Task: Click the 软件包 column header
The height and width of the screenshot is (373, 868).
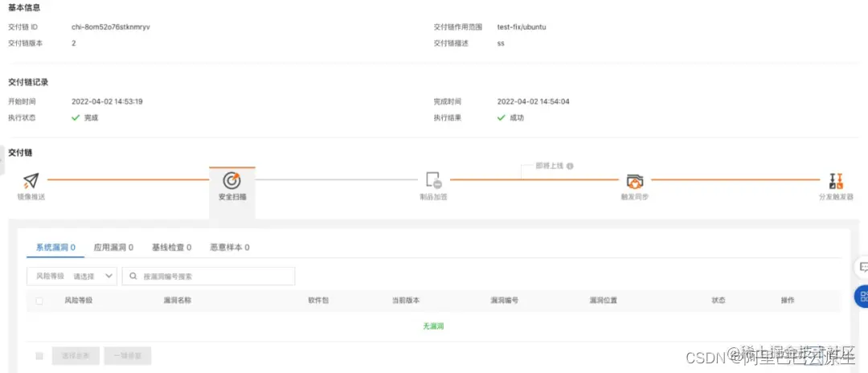Action: click(x=318, y=301)
